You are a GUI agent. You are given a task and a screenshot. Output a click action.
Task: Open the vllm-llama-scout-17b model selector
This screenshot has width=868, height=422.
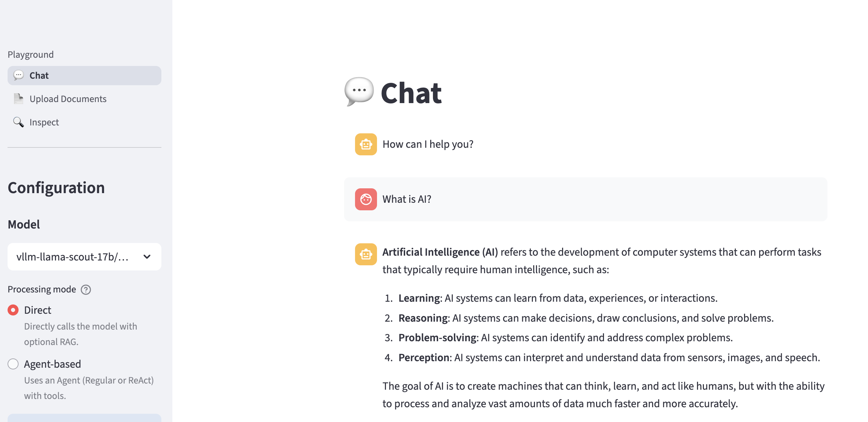point(73,257)
